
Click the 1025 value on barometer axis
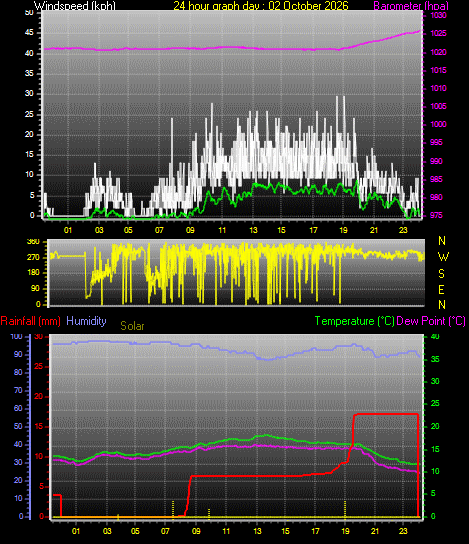[x=438, y=34]
